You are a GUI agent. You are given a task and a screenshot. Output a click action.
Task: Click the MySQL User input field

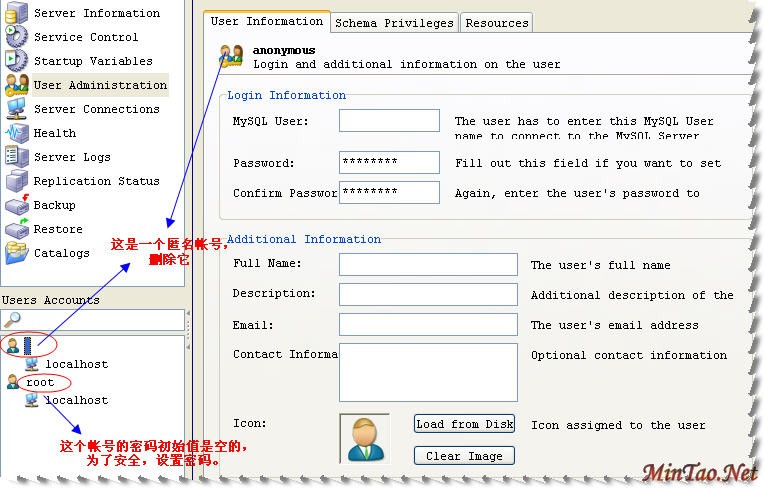pos(389,121)
